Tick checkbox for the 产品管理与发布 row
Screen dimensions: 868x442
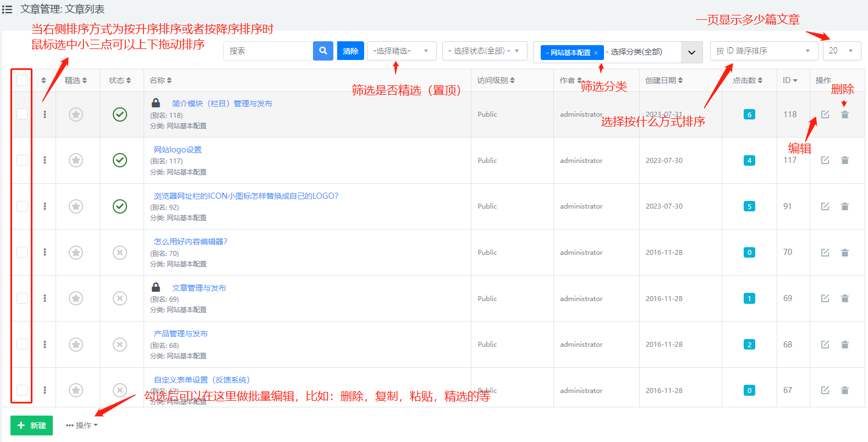[22, 344]
